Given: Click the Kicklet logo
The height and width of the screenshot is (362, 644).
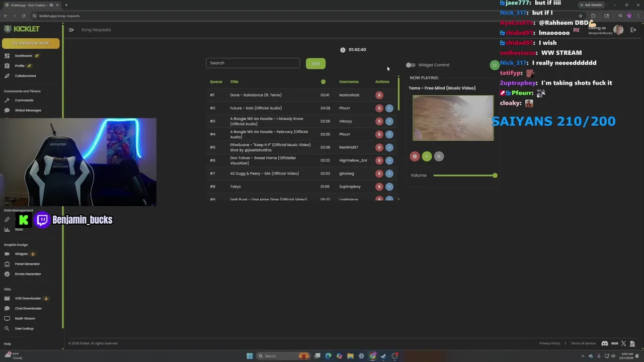Looking at the screenshot, I should point(22,29).
